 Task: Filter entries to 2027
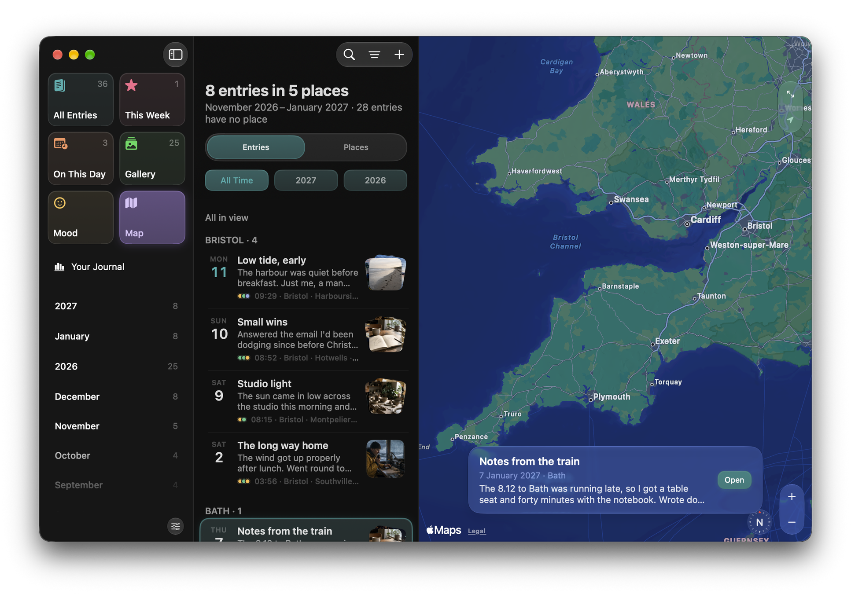pyautogui.click(x=306, y=180)
